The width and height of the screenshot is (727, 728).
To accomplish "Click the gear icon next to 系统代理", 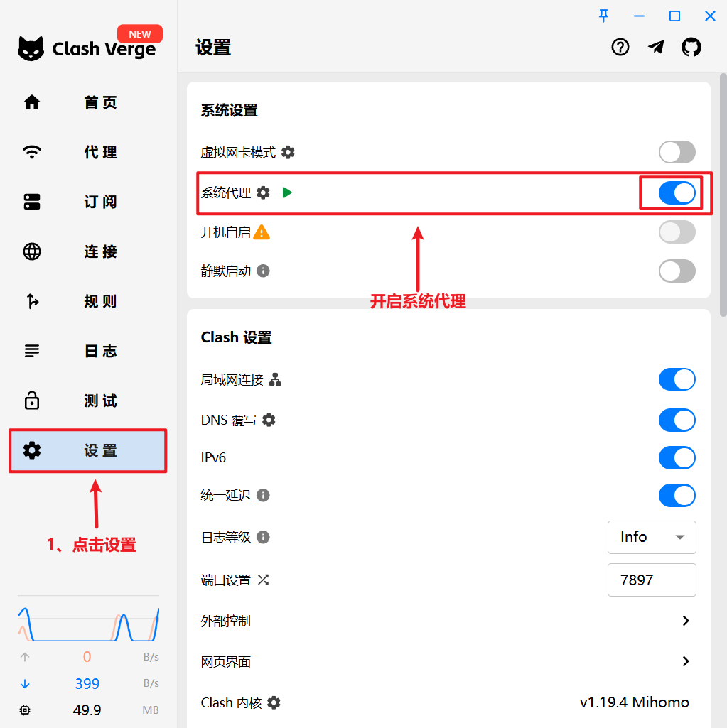I will click(264, 192).
